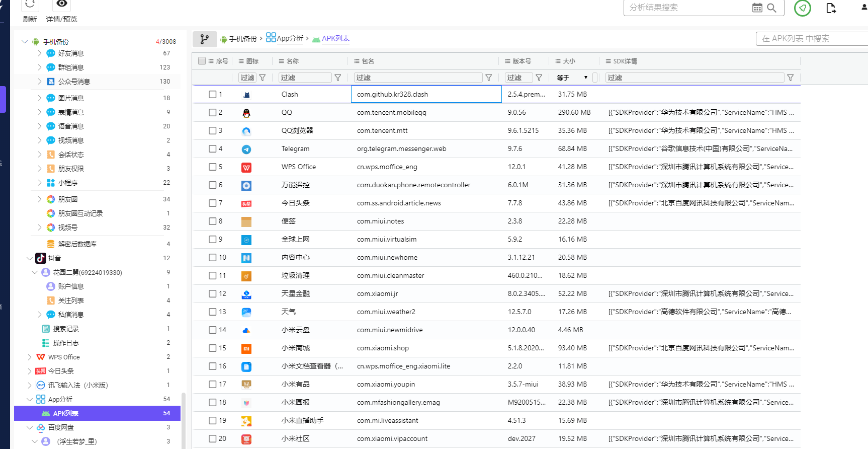The height and width of the screenshot is (449, 868).
Task: Open the 等于 size comparison dropdown
Action: pyautogui.click(x=573, y=78)
